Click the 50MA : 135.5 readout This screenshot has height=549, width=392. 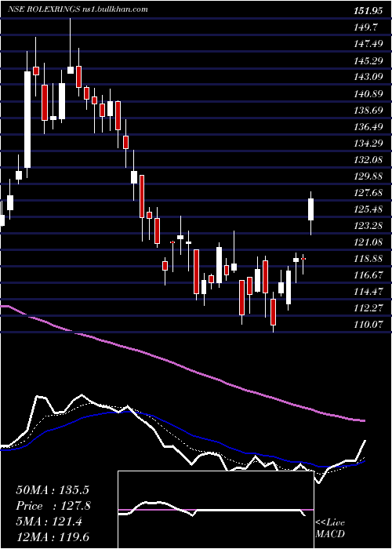click(53, 490)
